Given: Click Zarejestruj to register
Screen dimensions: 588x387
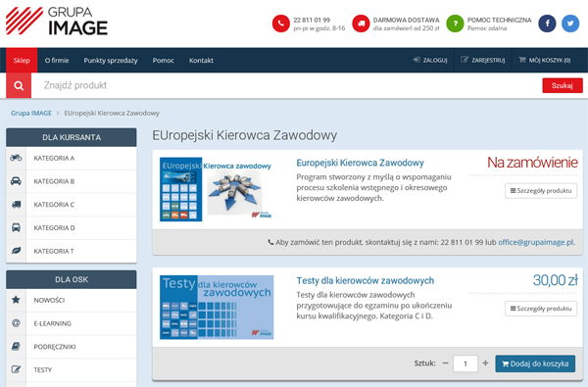Looking at the screenshot, I should click(483, 60).
